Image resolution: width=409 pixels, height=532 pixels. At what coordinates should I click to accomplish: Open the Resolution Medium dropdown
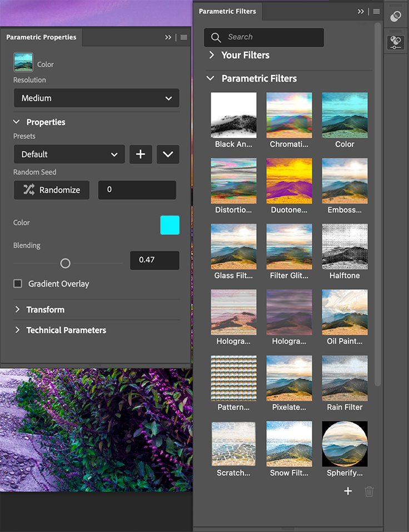click(x=96, y=98)
